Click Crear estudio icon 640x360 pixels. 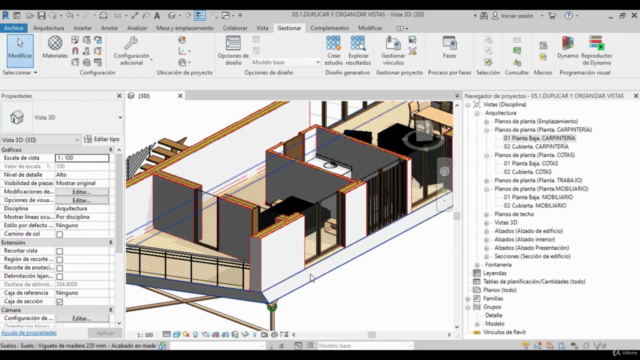[x=333, y=43]
